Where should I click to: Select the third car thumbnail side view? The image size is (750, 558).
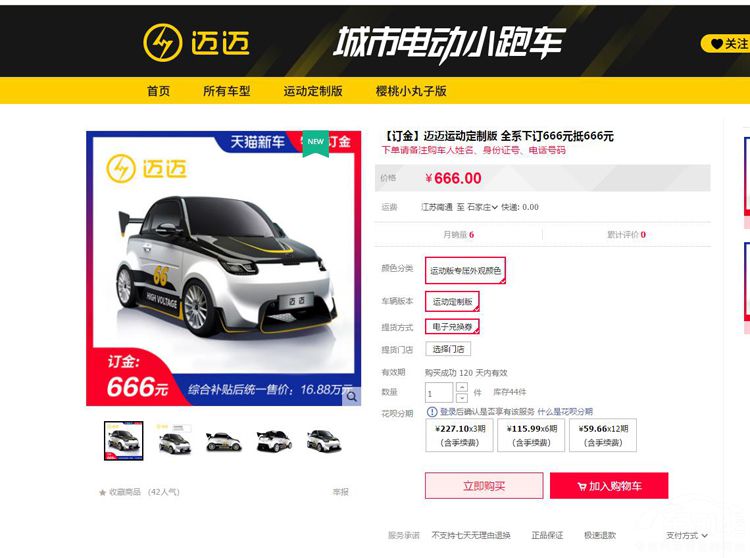pyautogui.click(x=223, y=441)
